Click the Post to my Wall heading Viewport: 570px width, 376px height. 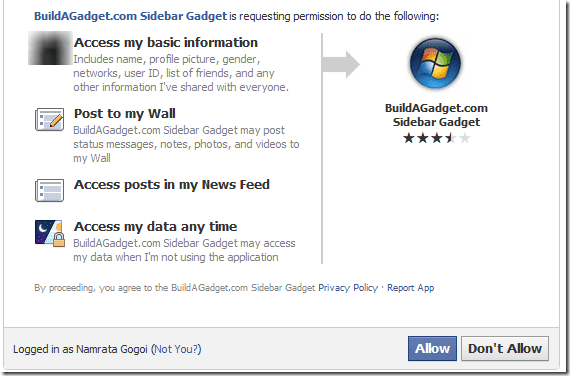point(125,113)
